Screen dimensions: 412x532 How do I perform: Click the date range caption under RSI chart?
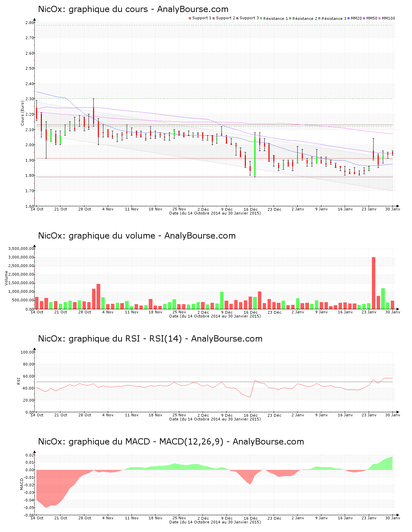coord(215,419)
